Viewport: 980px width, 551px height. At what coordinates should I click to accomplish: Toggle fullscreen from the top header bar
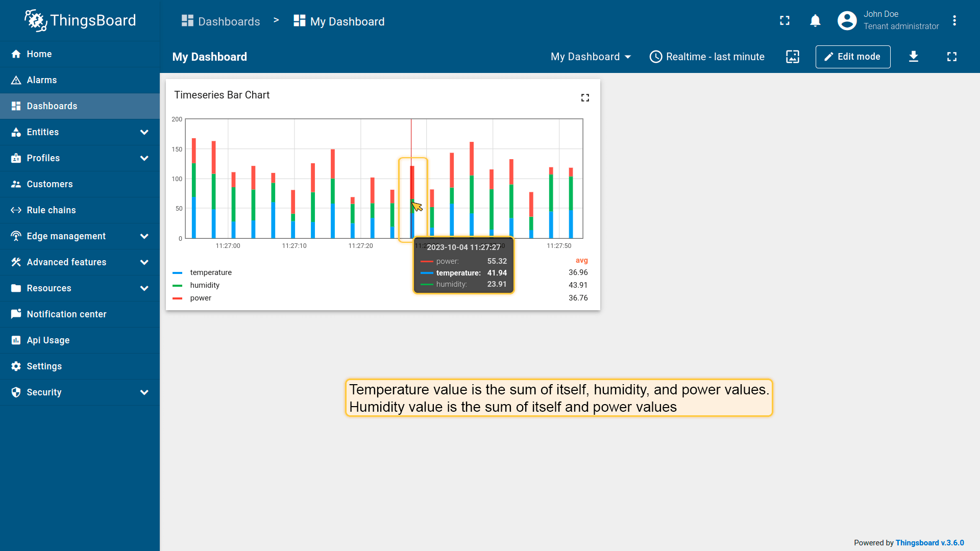785,21
